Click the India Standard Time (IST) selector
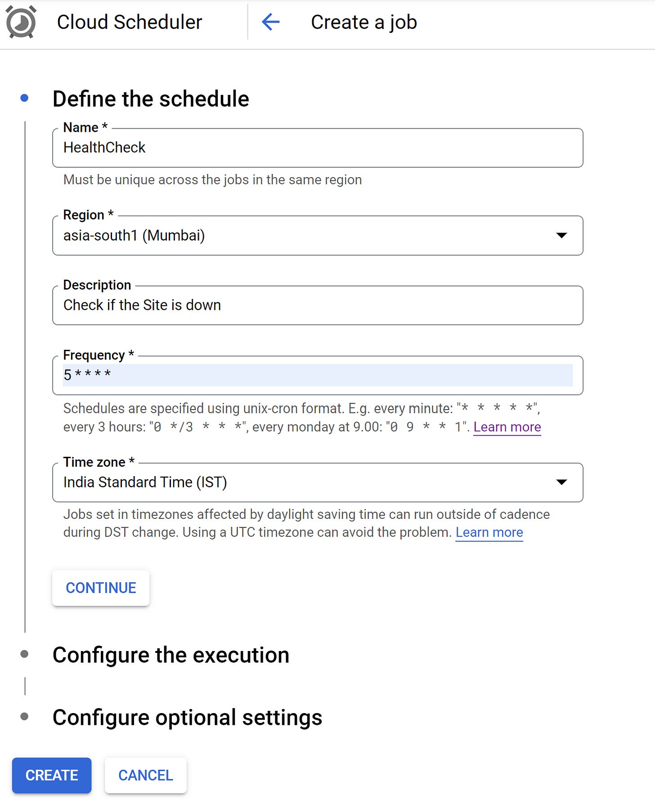Viewport: 655px width, 812px height. [x=318, y=482]
